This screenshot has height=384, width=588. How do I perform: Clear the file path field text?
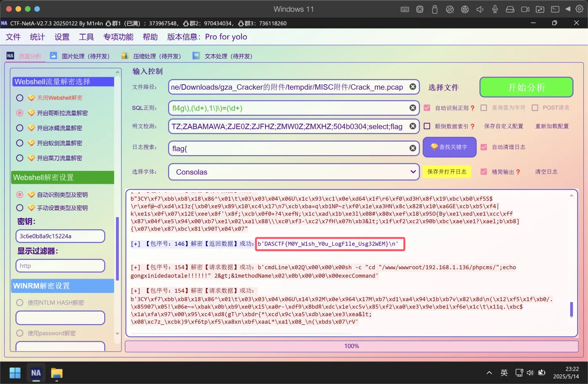point(413,87)
